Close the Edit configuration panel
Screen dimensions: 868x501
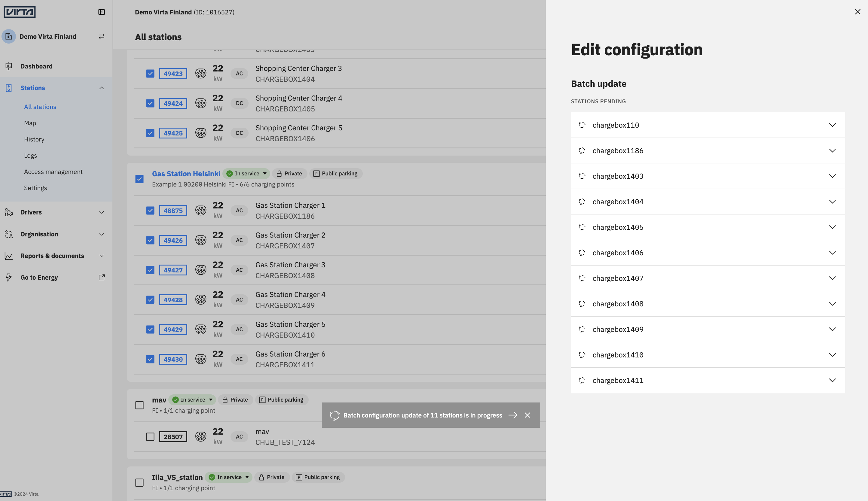pos(858,12)
